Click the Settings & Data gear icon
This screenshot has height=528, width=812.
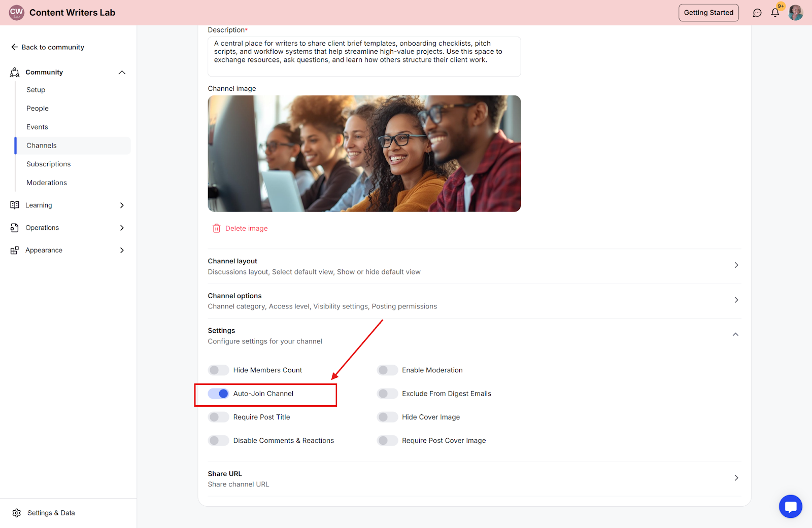[17, 513]
